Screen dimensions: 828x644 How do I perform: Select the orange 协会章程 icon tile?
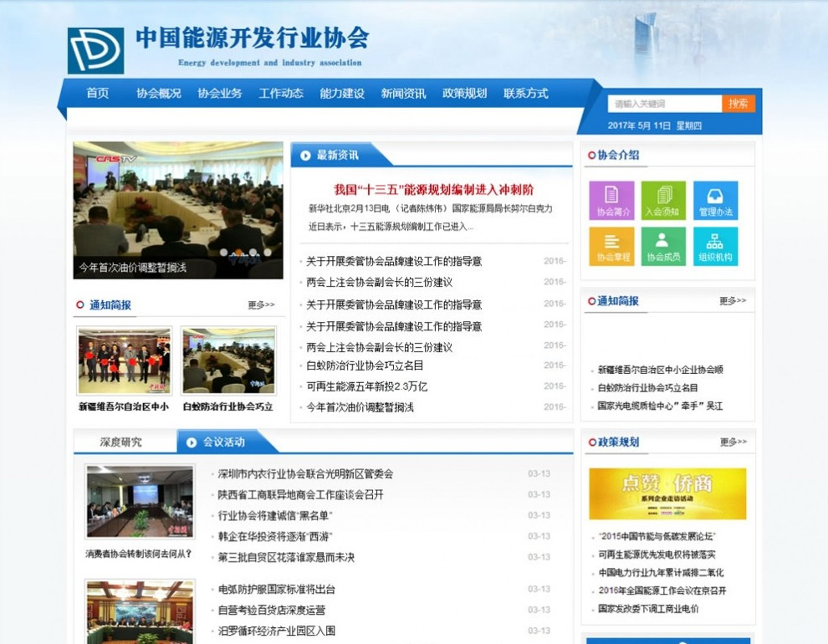(611, 246)
